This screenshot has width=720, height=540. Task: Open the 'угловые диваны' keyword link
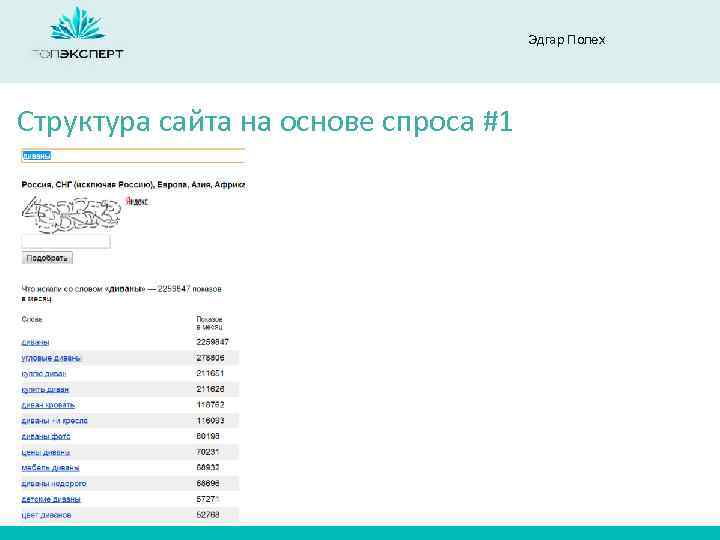pos(51,358)
